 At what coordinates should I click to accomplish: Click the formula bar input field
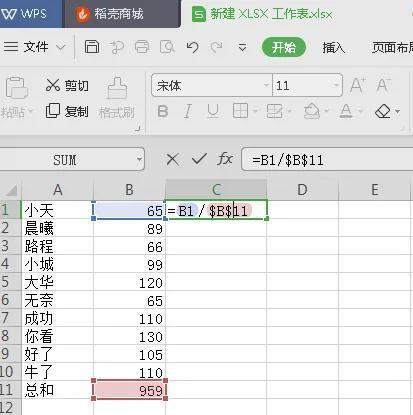[327, 160]
